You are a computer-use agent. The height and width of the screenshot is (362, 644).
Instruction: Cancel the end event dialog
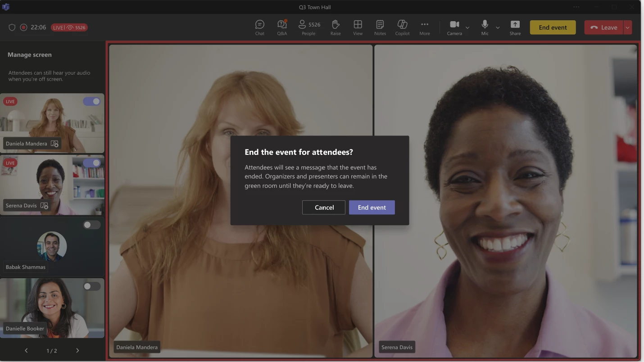pyautogui.click(x=324, y=208)
